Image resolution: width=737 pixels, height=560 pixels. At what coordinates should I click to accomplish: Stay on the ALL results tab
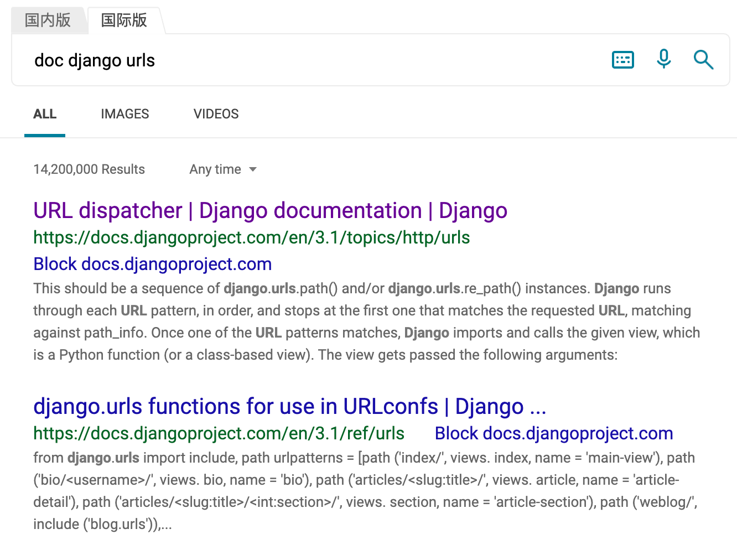pyautogui.click(x=45, y=114)
